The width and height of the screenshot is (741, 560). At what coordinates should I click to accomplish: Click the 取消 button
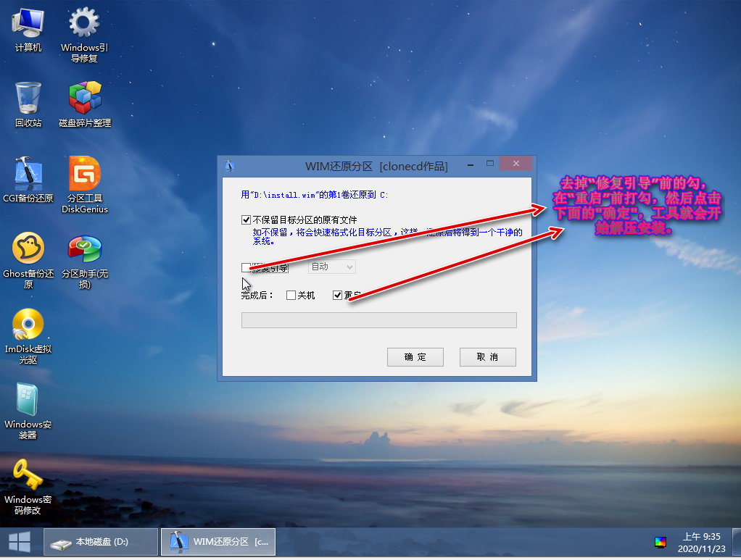[487, 357]
